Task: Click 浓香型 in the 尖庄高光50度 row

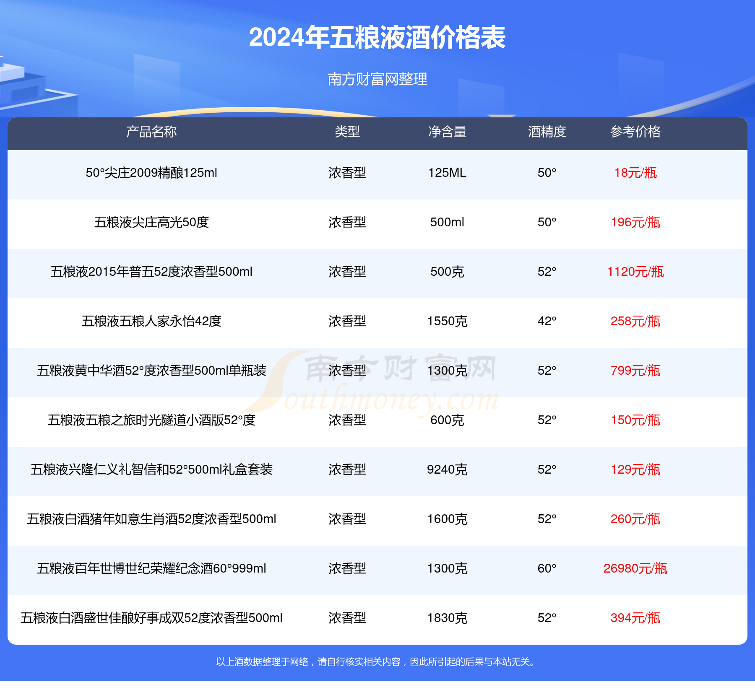Action: tap(347, 222)
